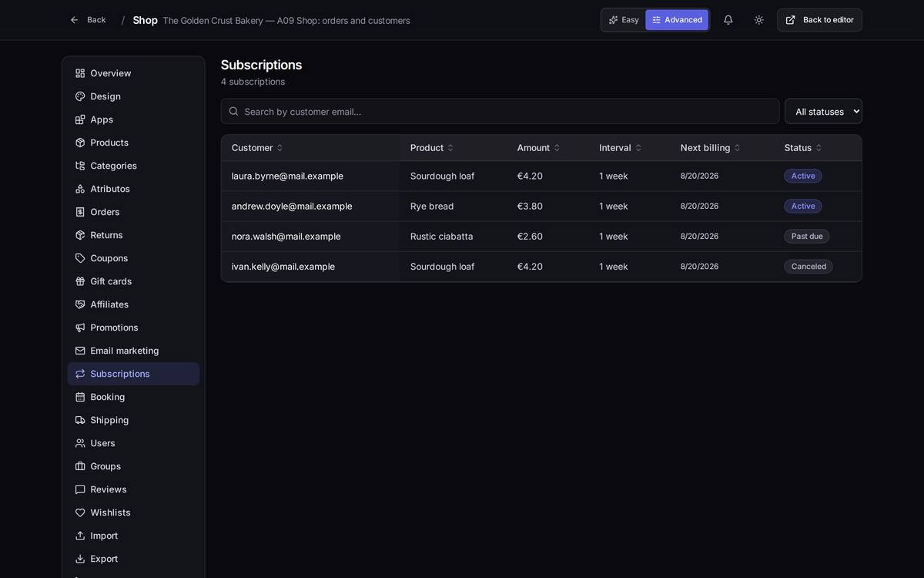Click the Overview sidebar icon
Image resolution: width=924 pixels, height=578 pixels.
[80, 73]
